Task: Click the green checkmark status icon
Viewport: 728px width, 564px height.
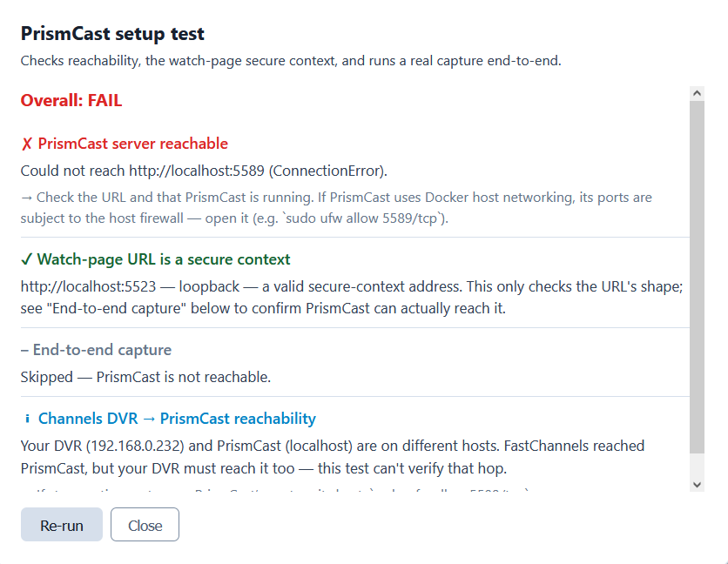Action: pos(26,259)
